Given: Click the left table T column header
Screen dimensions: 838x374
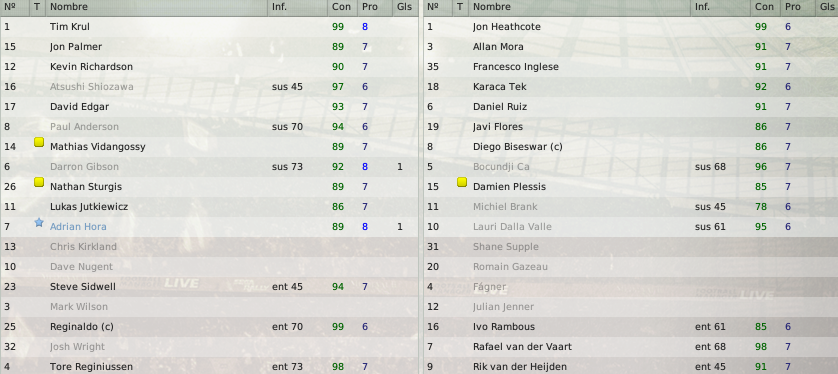Looking at the screenshot, I should 37,7.
